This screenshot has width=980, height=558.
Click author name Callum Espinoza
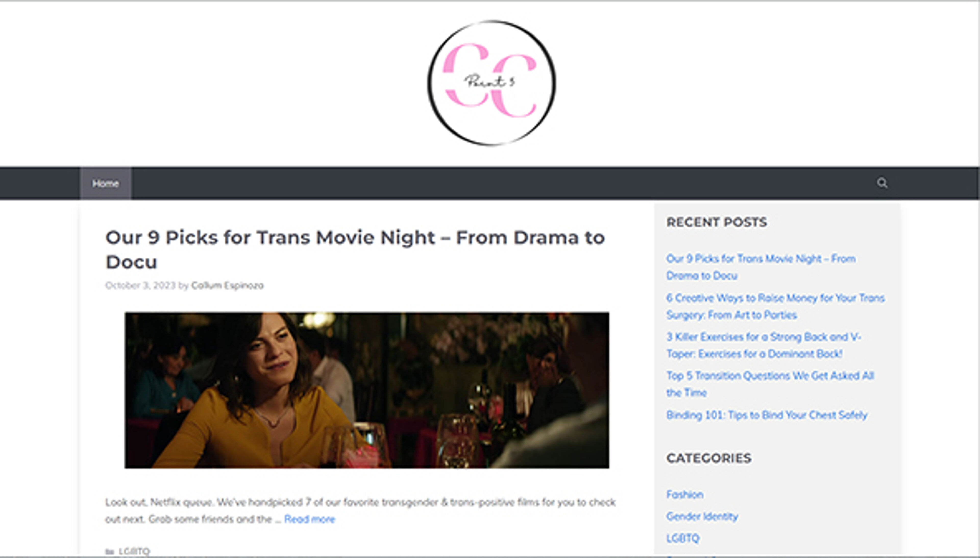[x=227, y=286]
